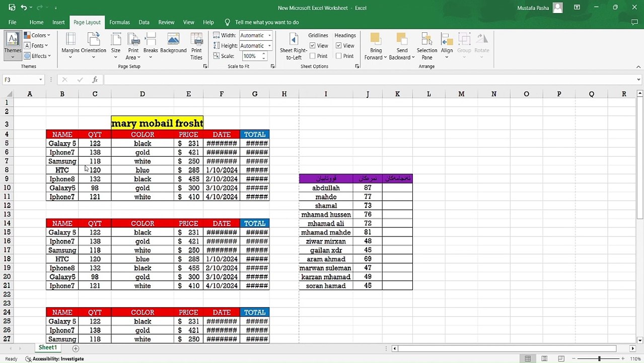
Task: Toggle Headings View checkbox
Action: (x=339, y=46)
